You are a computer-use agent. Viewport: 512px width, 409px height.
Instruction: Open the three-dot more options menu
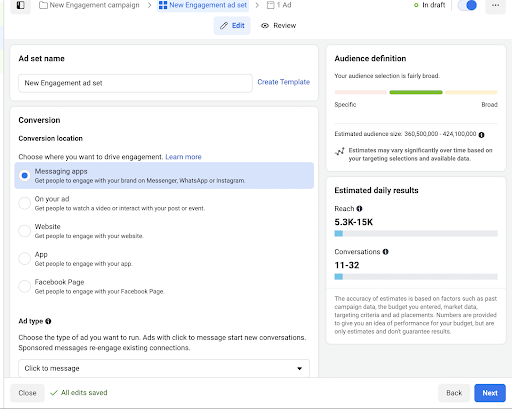click(495, 5)
